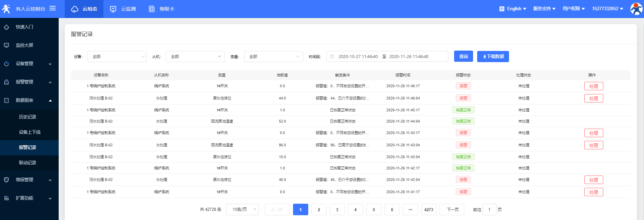Click the 前往 page number input
The width and height of the screenshot is (644, 220).
click(489, 209)
